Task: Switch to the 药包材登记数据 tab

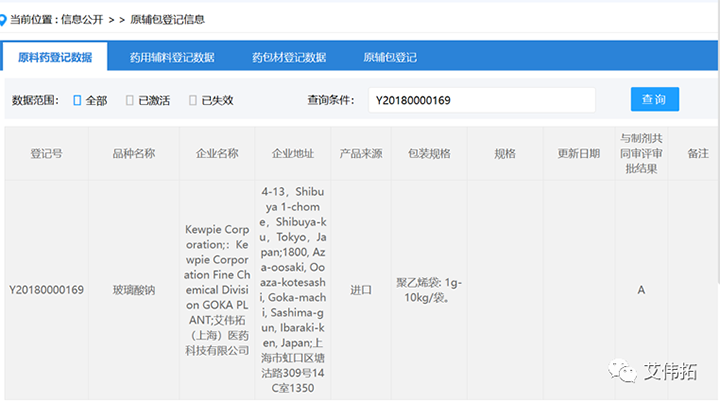Action: (x=289, y=57)
